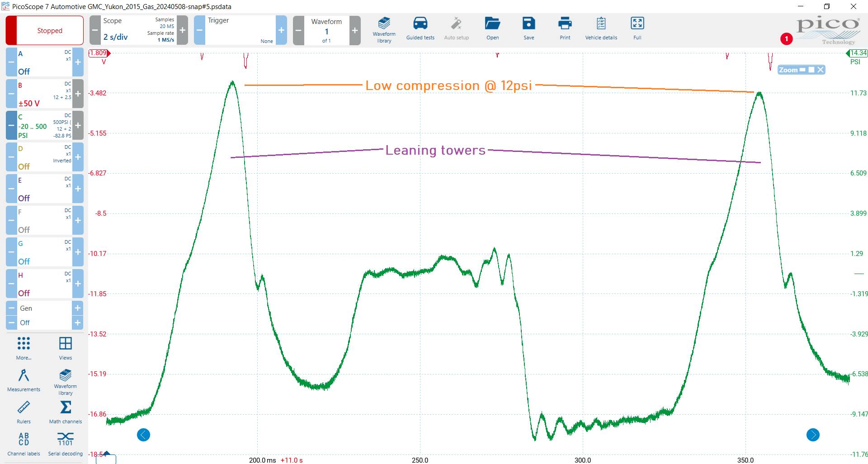This screenshot has height=464, width=868.
Task: Open the Views layout menu
Action: pyautogui.click(x=66, y=348)
